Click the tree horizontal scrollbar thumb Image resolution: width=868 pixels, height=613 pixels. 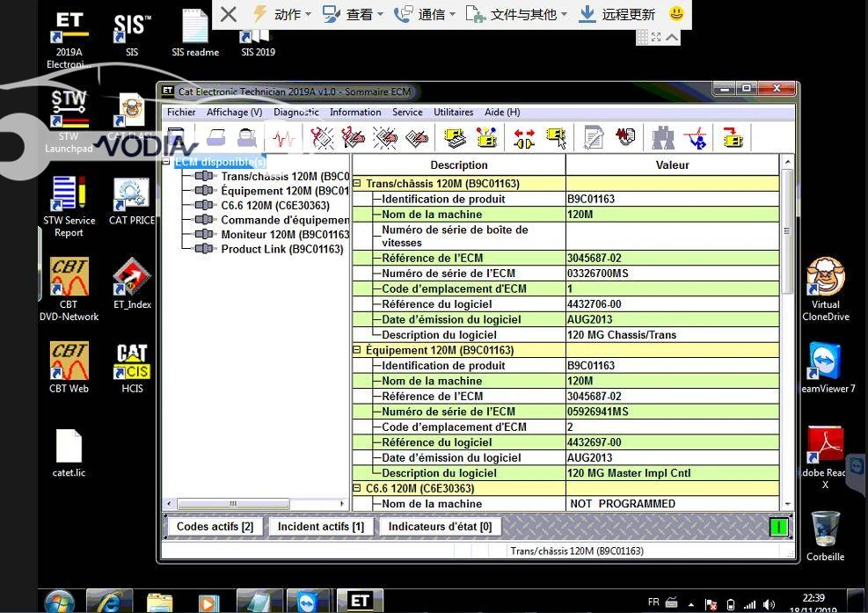[x=233, y=504]
